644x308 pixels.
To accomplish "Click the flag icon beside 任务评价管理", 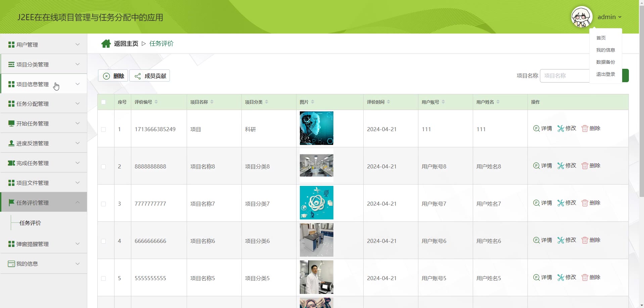I will pos(11,203).
